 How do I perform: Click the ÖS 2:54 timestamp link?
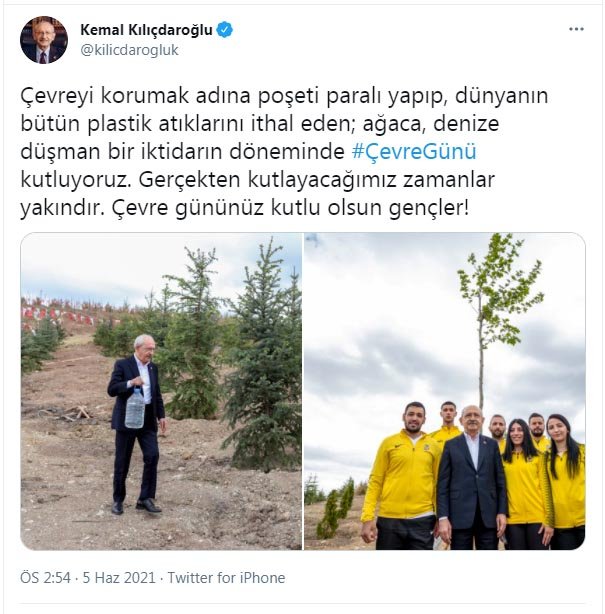(x=45, y=578)
